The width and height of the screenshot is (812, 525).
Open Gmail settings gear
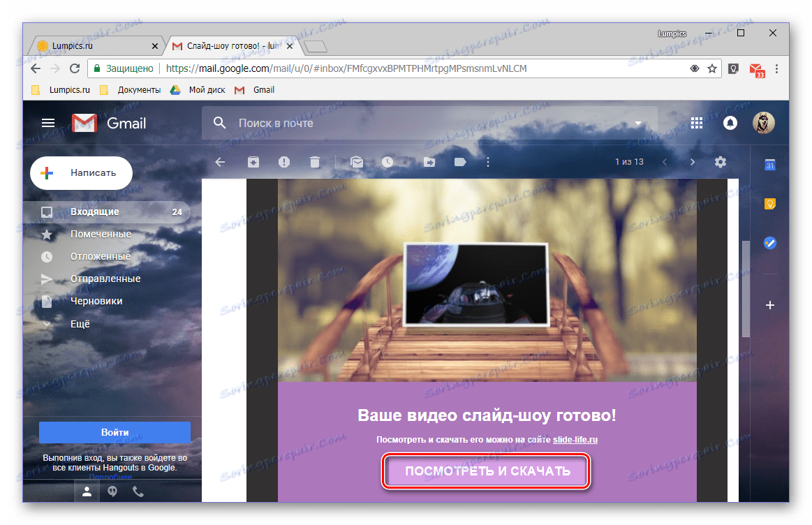tap(721, 162)
